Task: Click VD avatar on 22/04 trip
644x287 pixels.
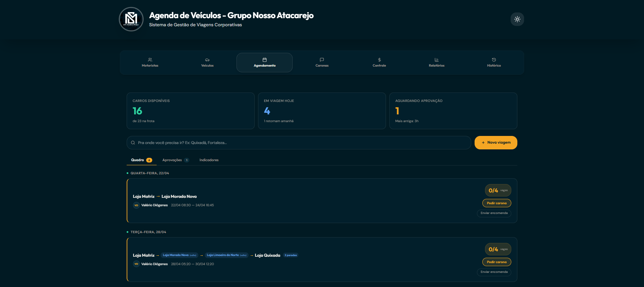Action: [x=136, y=205]
